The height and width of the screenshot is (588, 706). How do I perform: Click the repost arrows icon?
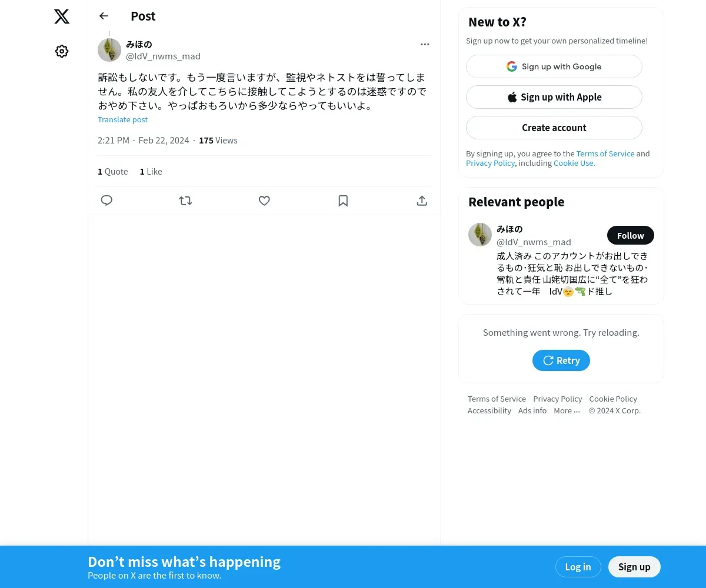185,201
